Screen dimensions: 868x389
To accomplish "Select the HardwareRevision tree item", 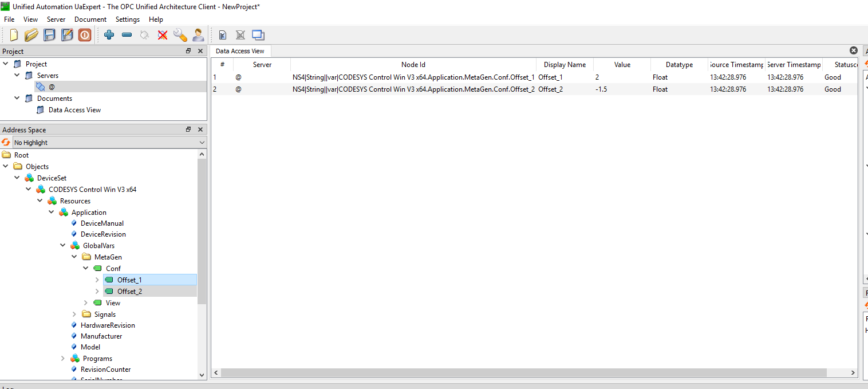I will pos(108,325).
